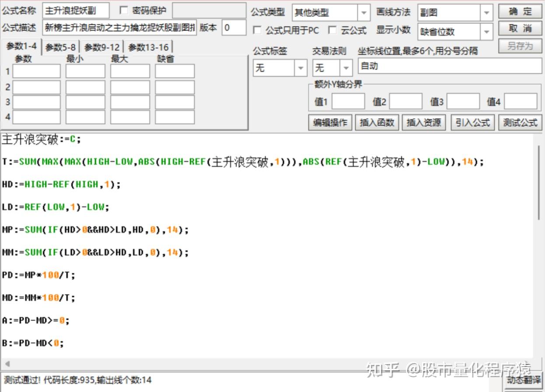This screenshot has height=392, width=545.
Task: Click the 坐标线位置 field containing 自动
Action: [x=450, y=66]
